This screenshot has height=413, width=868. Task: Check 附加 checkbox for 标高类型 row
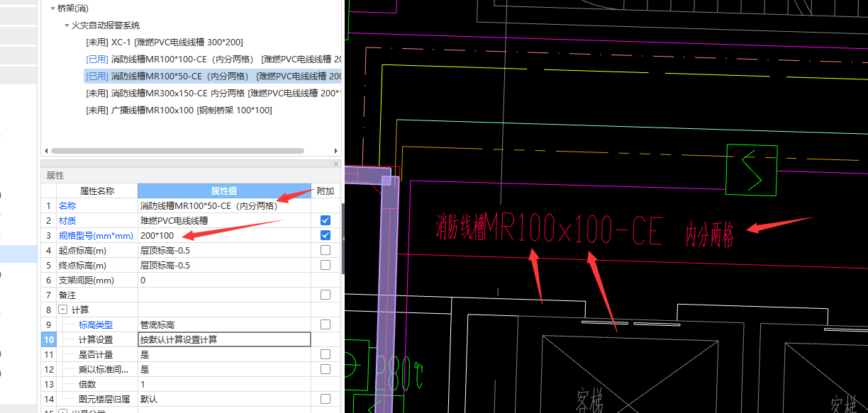325,324
